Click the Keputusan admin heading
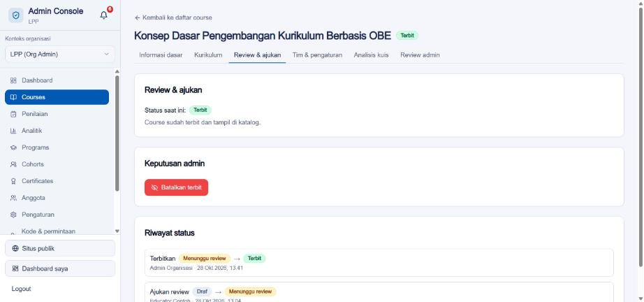The image size is (644, 302). pos(175,164)
